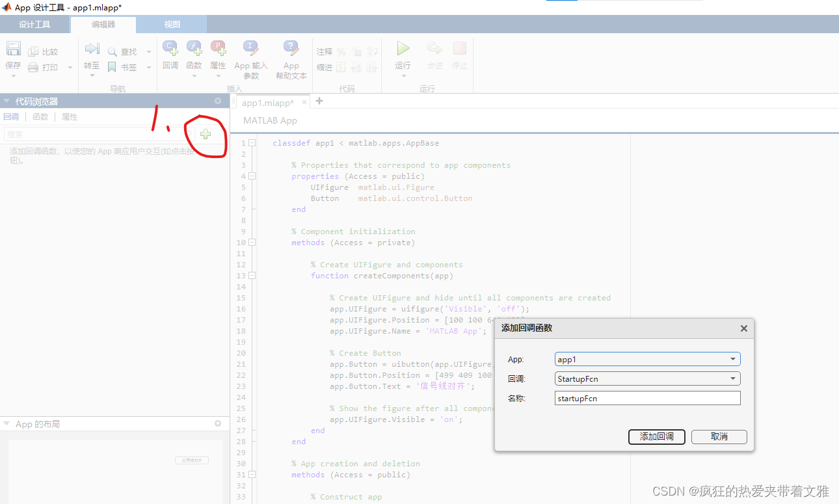Screen dimensions: 839x504
Task: Insert a callback with the toolbar 回调 icon
Action: 170,48
